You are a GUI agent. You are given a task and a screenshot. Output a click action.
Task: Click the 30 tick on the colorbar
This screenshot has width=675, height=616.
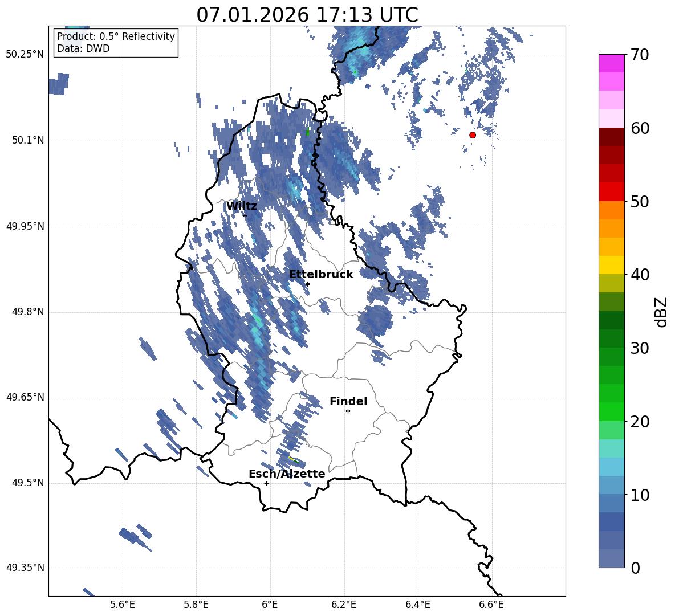click(x=640, y=348)
